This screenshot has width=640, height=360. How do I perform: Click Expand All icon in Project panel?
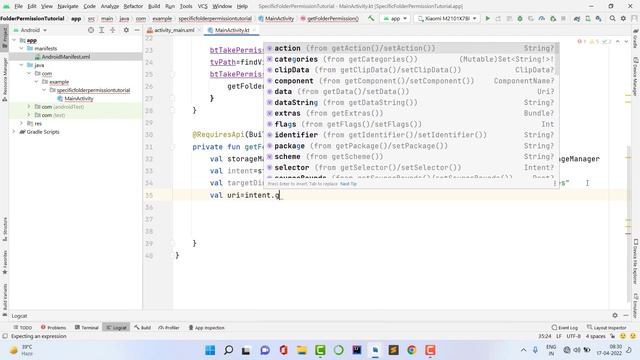point(102,30)
